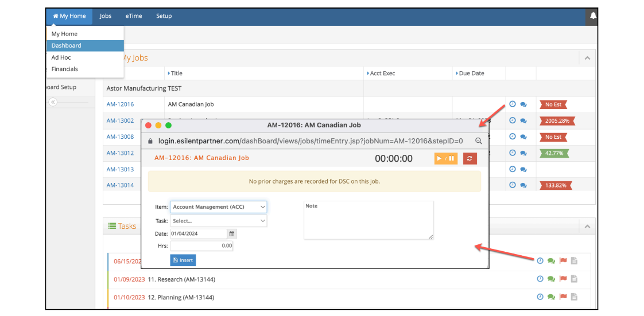Click red flag on 11. Research task

click(x=563, y=279)
